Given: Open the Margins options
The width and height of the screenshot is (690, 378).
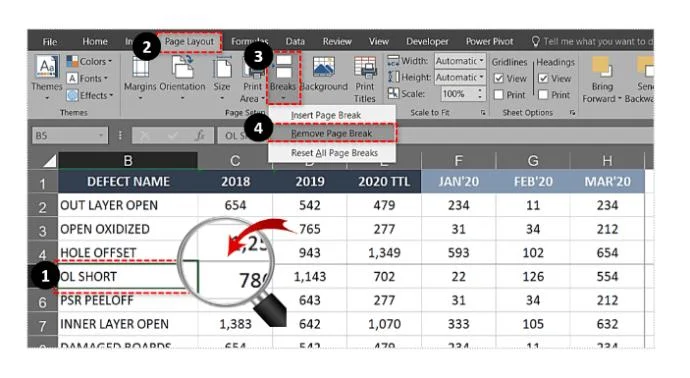Looking at the screenshot, I should point(140,78).
